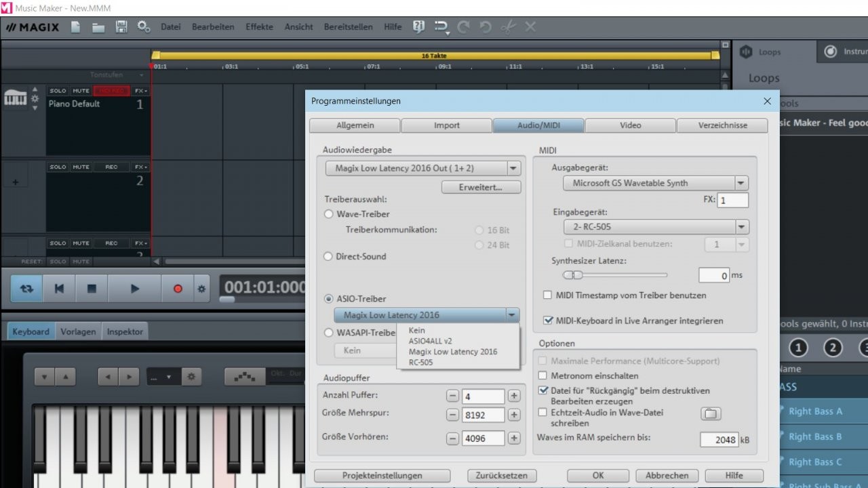
Task: Click the keyboard right arrow button
Action: pyautogui.click(x=128, y=377)
